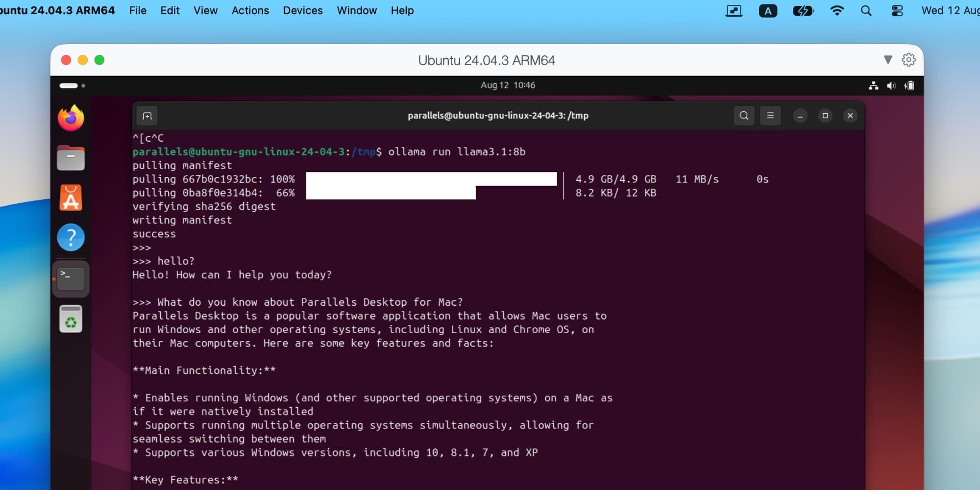Screen dimensions: 980x490
Task: Click the 'pulling manifest' output line
Action: point(182,166)
